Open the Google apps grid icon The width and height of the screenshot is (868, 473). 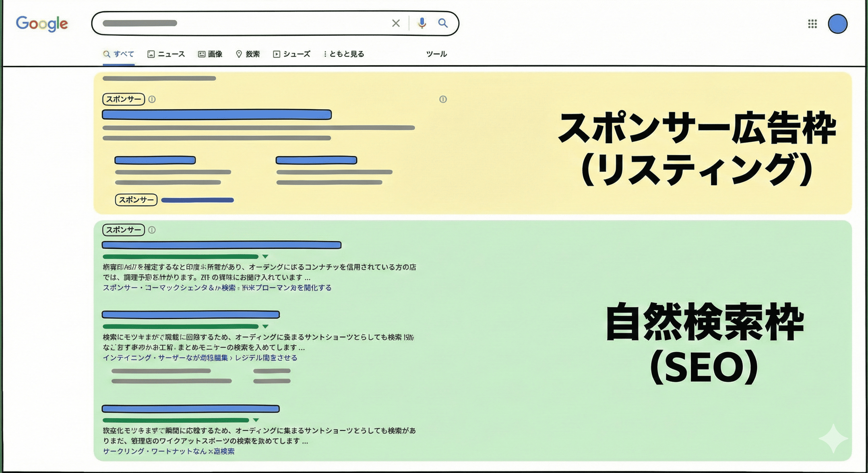[813, 24]
